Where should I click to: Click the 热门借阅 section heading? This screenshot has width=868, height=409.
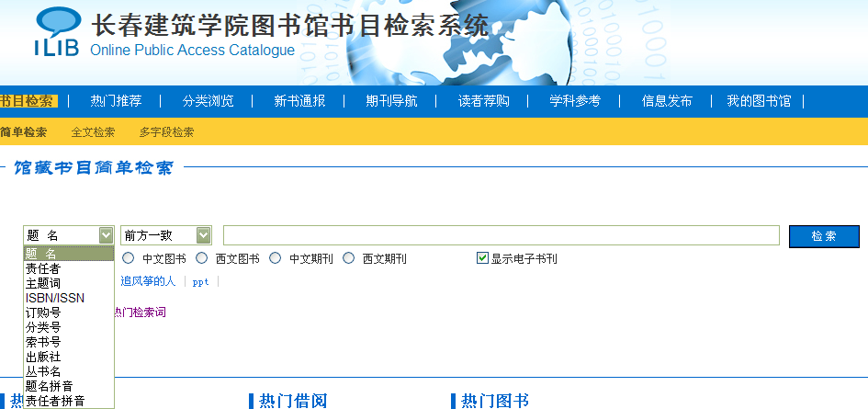pos(293,401)
